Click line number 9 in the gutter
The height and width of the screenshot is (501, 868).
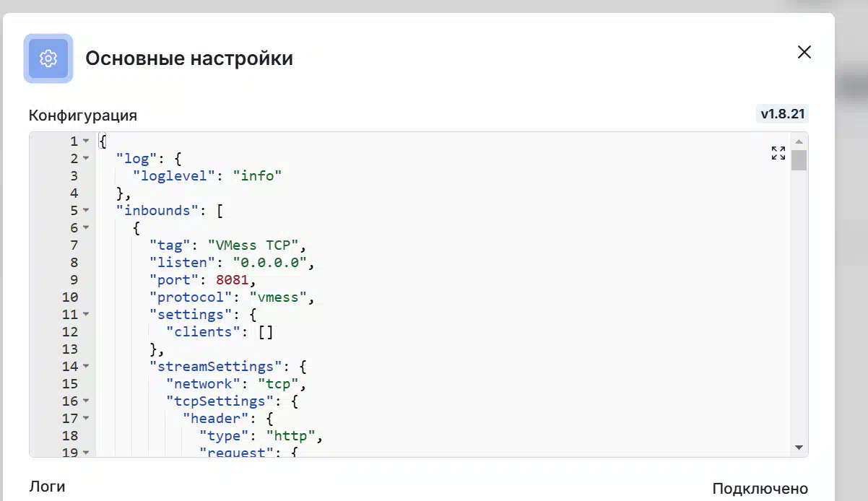(x=74, y=279)
